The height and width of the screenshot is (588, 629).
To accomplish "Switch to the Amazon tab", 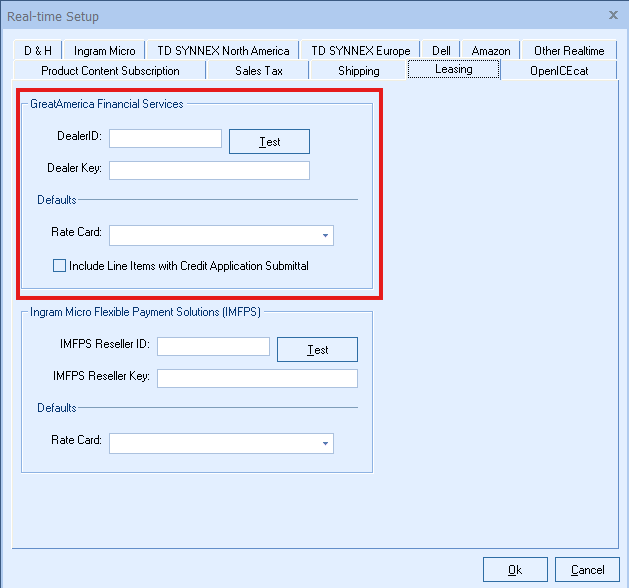I will click(491, 51).
